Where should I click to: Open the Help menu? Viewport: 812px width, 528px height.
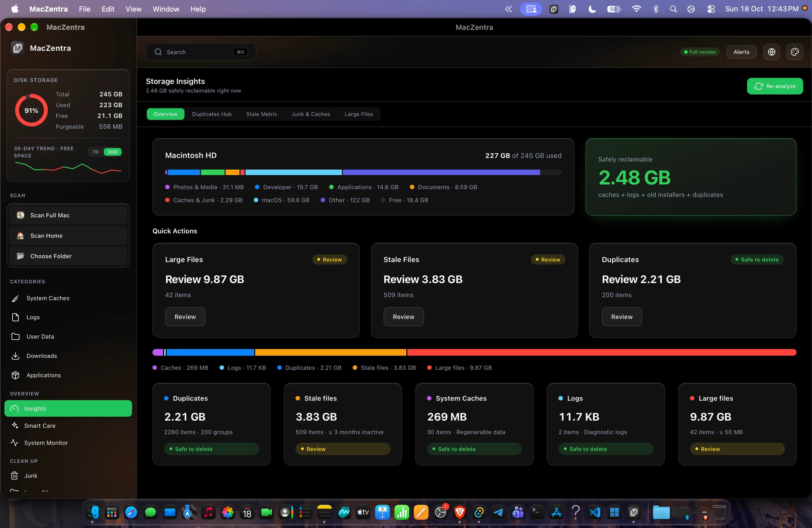[x=198, y=9]
